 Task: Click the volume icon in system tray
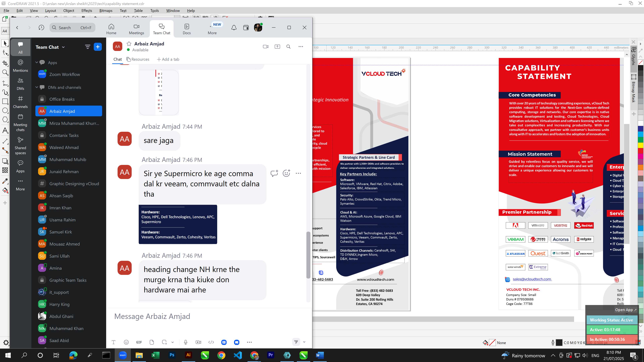tap(585, 355)
